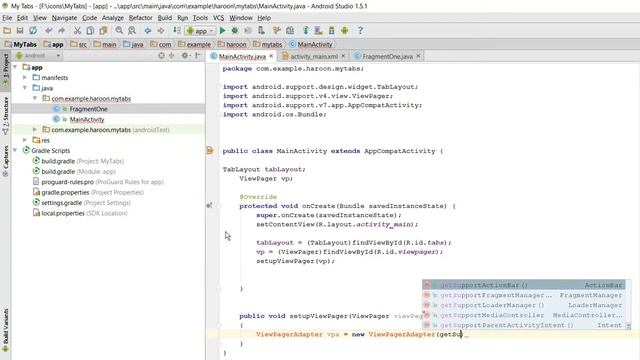Click the Forward navigation arrow icon
This screenshot has width=640, height=360.
[x=161, y=31]
